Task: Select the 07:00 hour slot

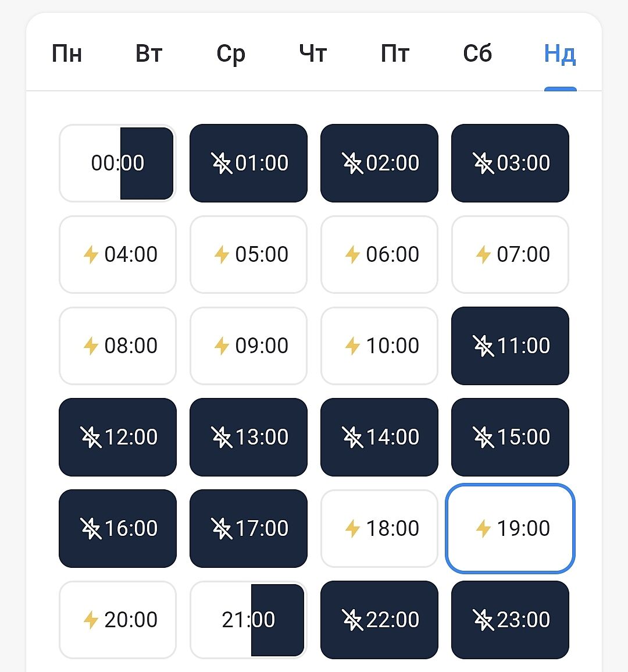Action: point(510,254)
